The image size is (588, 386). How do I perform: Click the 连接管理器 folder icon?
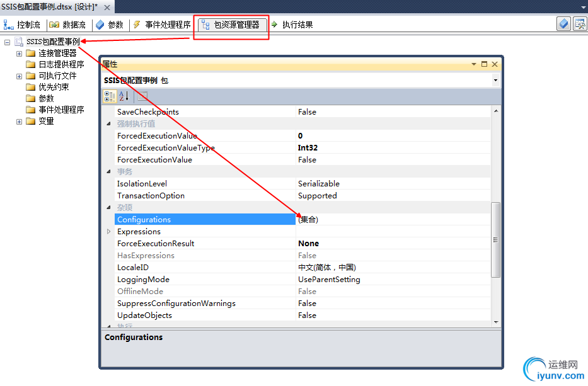(x=30, y=54)
